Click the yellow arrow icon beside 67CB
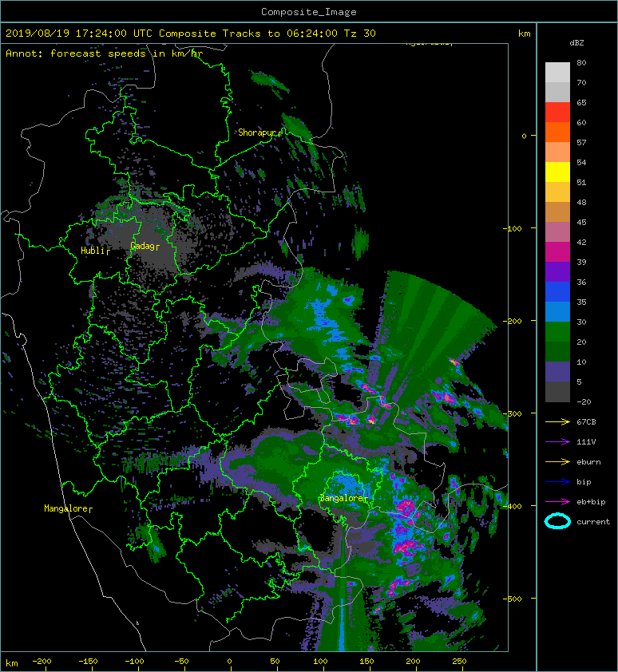 click(557, 421)
